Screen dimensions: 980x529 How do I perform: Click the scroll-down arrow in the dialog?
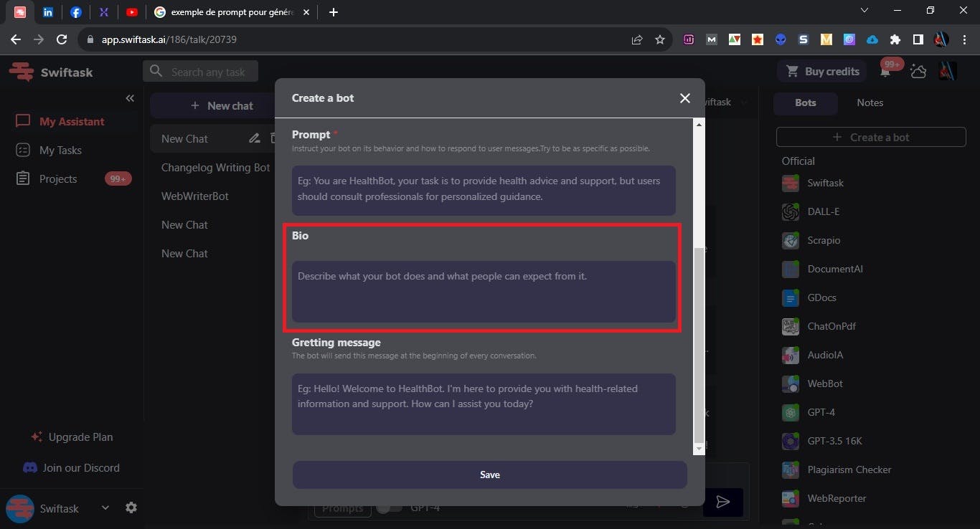click(x=699, y=449)
